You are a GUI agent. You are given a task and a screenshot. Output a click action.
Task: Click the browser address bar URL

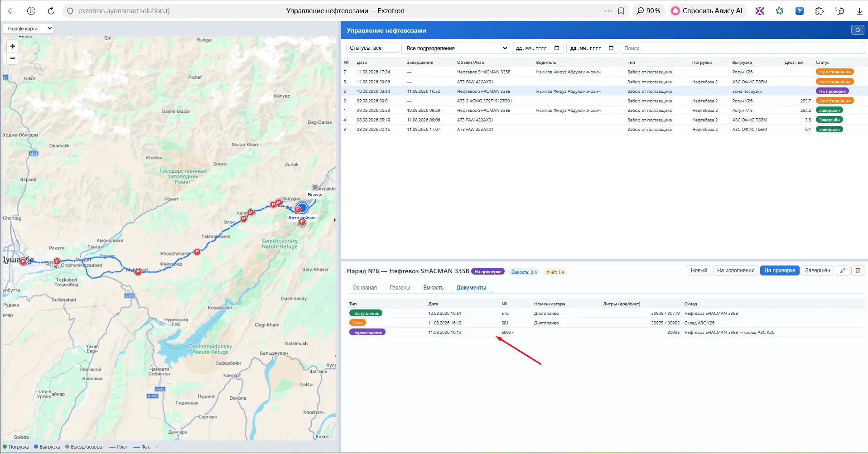tap(124, 11)
